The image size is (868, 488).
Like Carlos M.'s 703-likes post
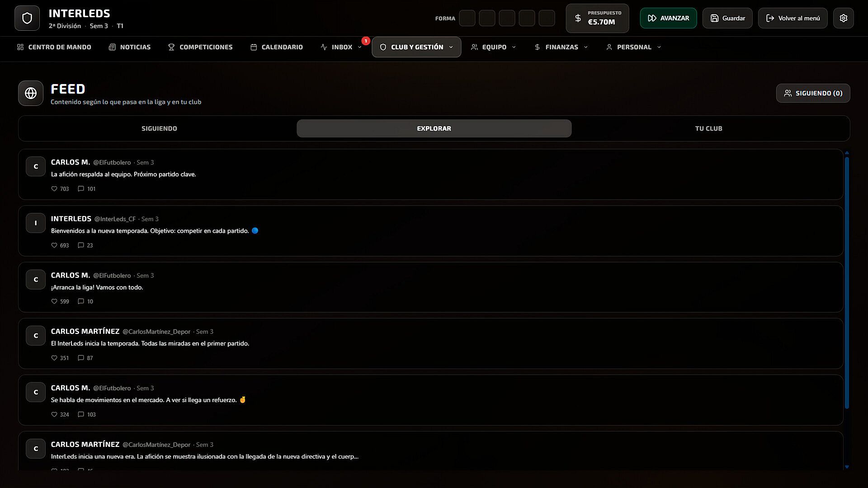(54, 189)
